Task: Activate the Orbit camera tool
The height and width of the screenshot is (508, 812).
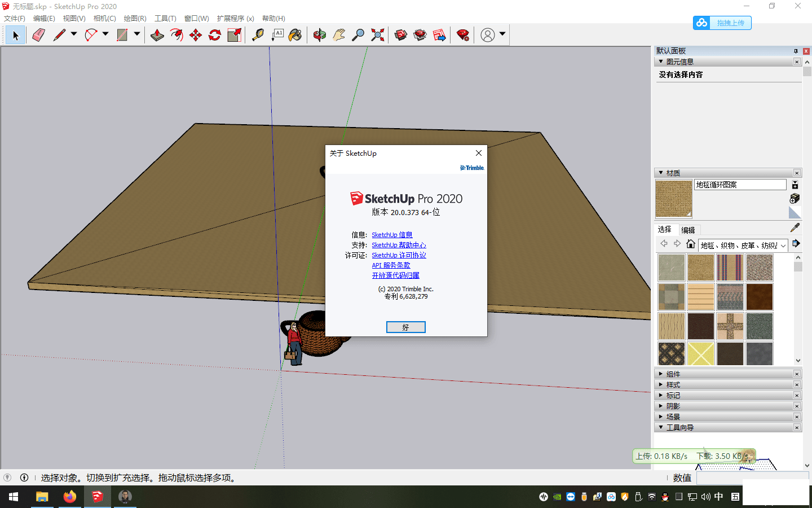Action: pyautogui.click(x=320, y=35)
